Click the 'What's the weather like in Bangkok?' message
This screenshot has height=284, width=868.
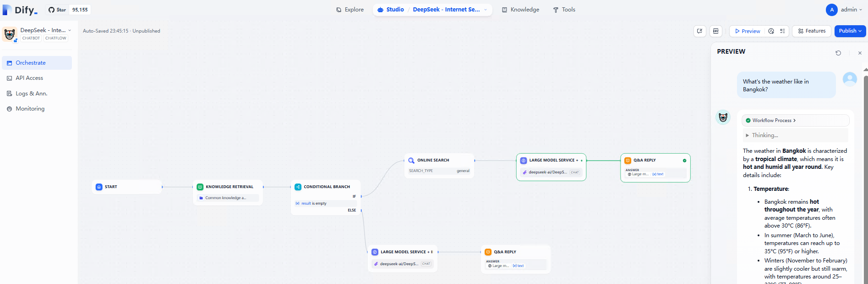click(786, 85)
